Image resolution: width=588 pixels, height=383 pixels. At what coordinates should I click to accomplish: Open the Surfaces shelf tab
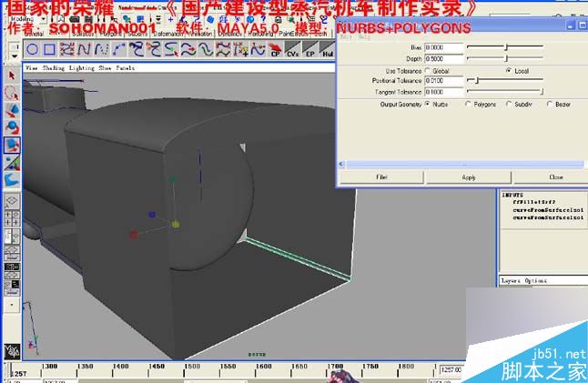pyautogui.click(x=83, y=34)
